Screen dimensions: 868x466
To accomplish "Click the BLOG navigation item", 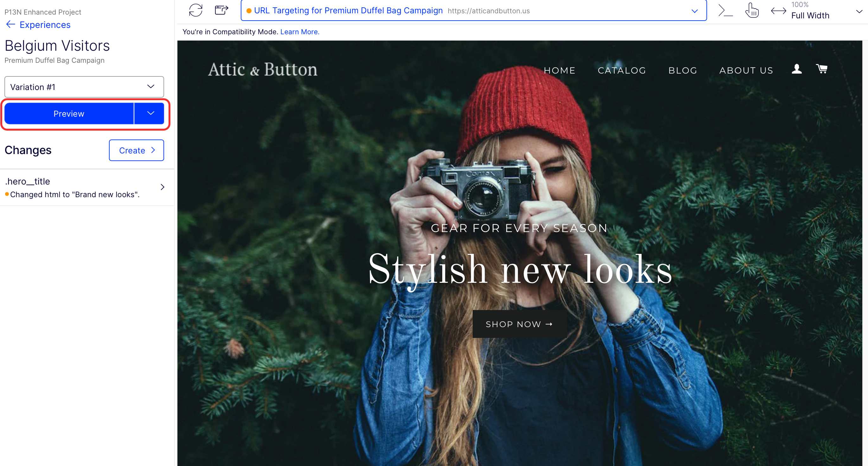I will tap(683, 70).
